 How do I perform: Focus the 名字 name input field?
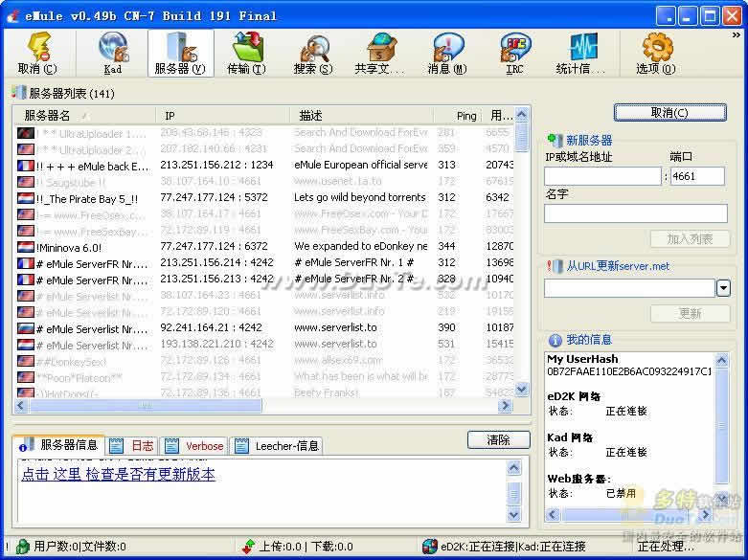pos(636,213)
